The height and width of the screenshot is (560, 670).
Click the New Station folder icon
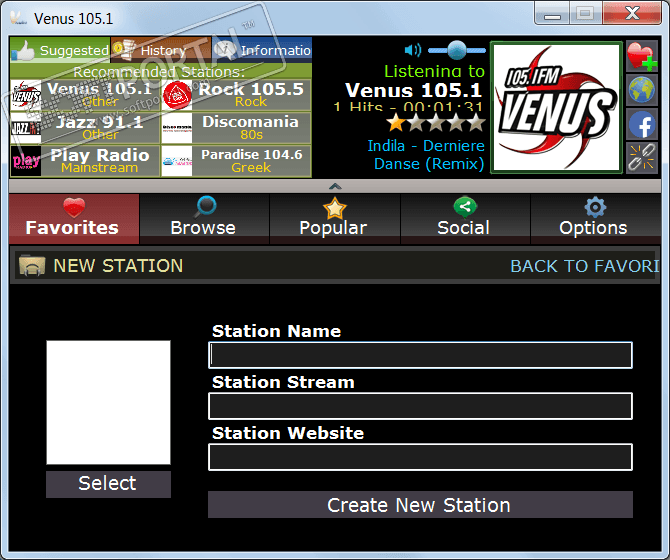coord(32,266)
